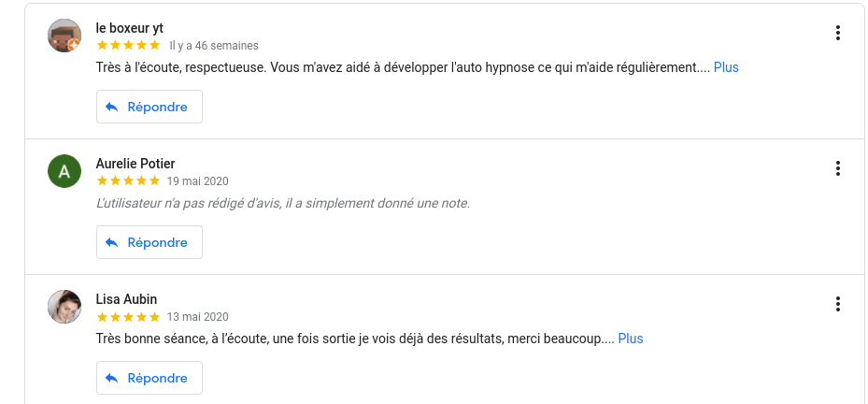Click the star rating on le boxeur yt review
868x404 pixels.
click(128, 45)
